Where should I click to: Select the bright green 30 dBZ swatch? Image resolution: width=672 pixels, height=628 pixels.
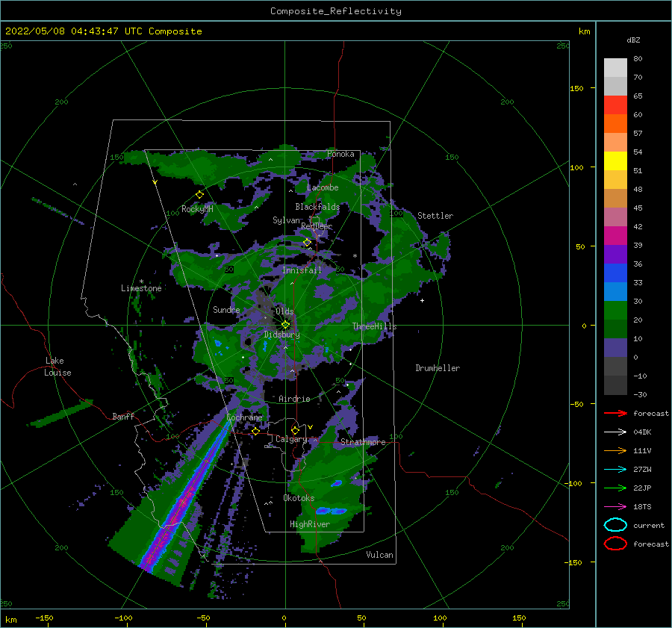615,311
